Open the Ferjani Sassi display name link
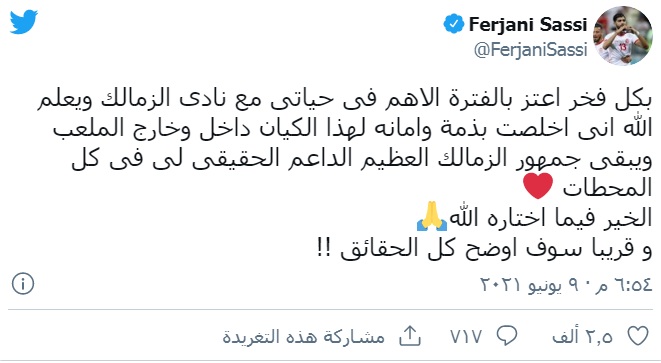The height and width of the screenshot is (363, 661). tap(528, 24)
